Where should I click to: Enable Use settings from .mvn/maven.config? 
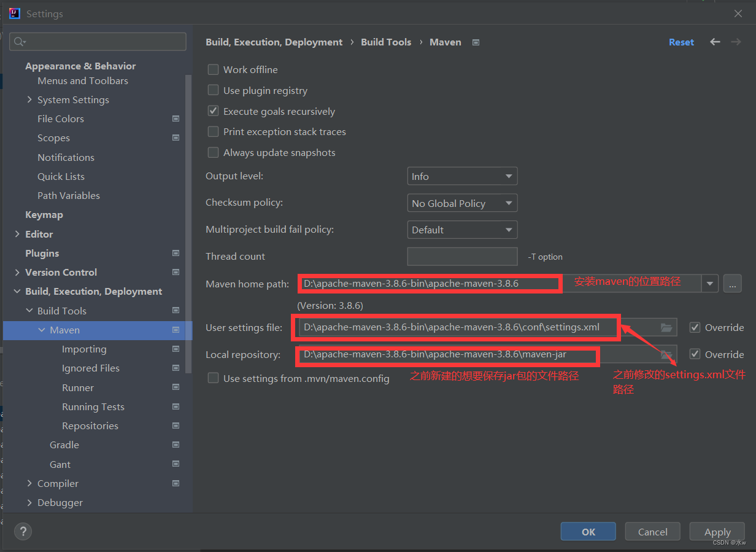coord(213,378)
